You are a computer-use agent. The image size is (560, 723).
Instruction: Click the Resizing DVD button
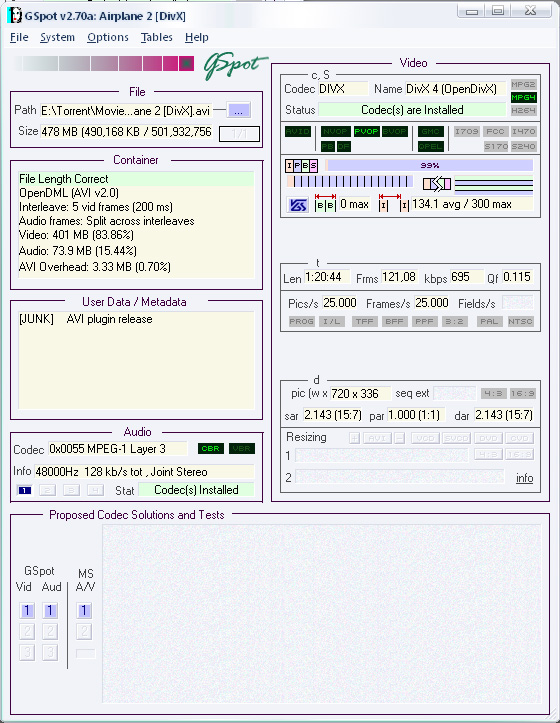489,438
